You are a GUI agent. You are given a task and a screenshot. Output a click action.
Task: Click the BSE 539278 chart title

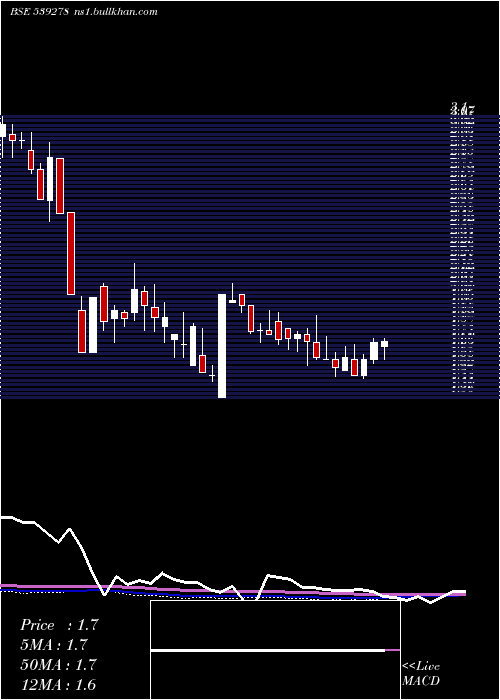39,12
